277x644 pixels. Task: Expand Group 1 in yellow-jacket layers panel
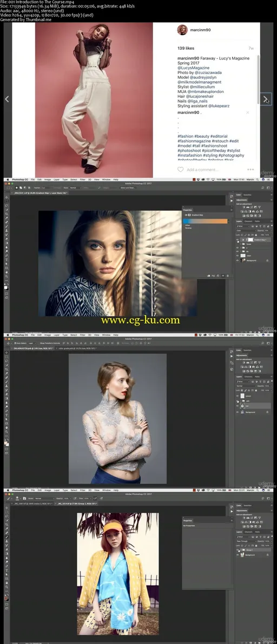click(241, 550)
